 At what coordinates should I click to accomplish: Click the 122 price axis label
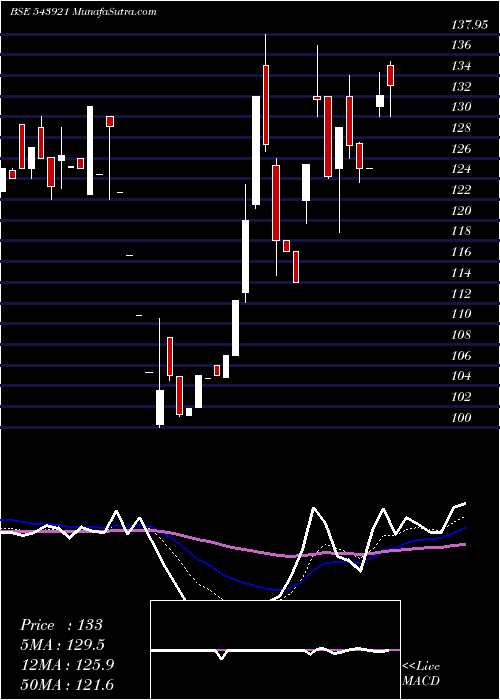coord(461,190)
